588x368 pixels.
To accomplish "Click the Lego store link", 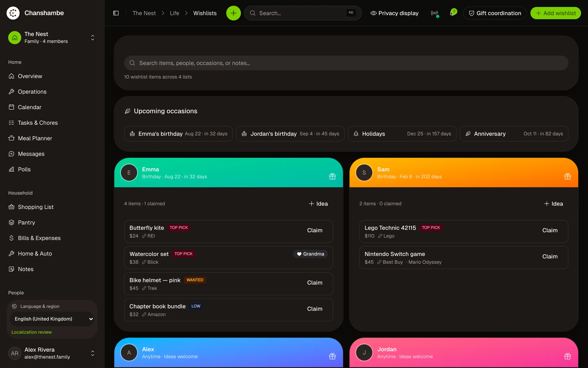I will pos(386,236).
